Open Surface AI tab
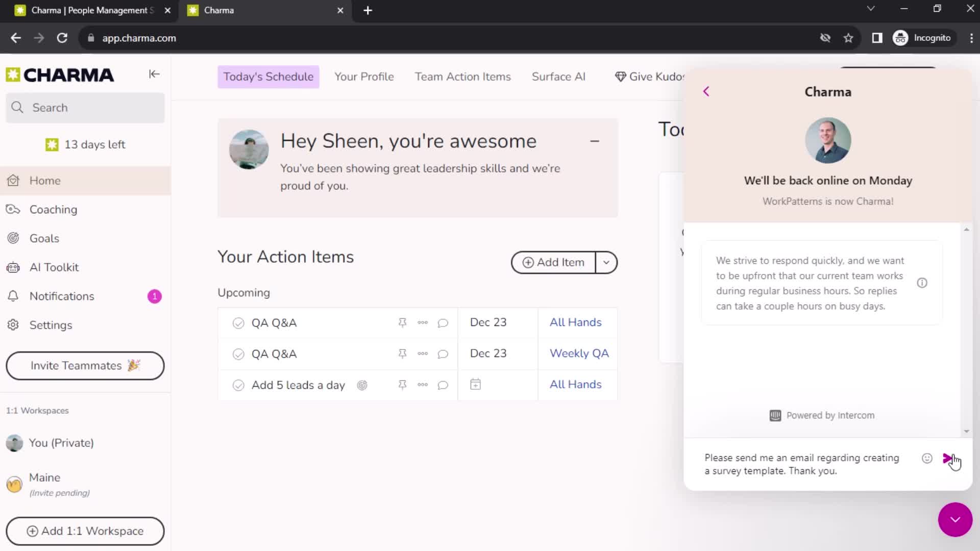980x551 pixels. [558, 77]
